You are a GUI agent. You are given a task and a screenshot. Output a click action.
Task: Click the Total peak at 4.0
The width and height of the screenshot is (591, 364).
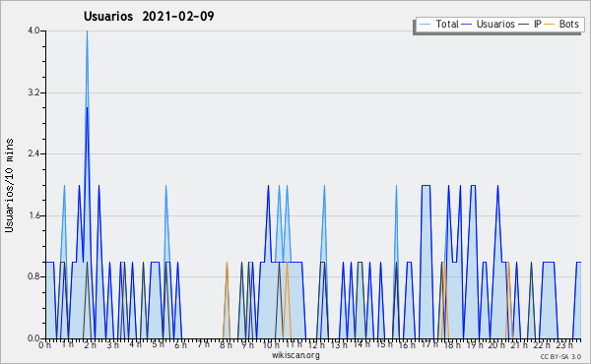(x=87, y=31)
